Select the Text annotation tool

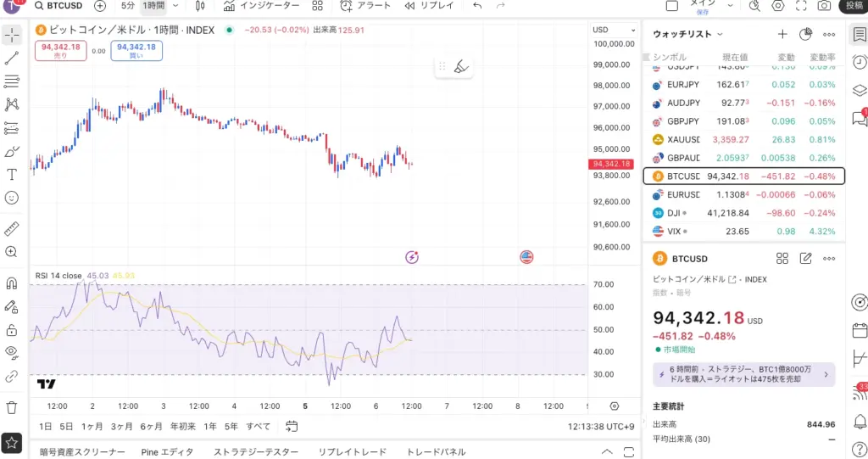point(12,175)
